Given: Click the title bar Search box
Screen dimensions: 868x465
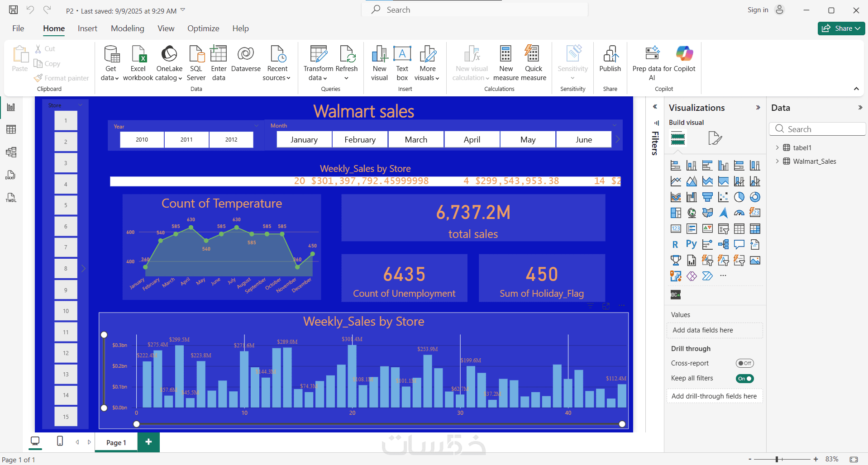Looking at the screenshot, I should 475,9.
